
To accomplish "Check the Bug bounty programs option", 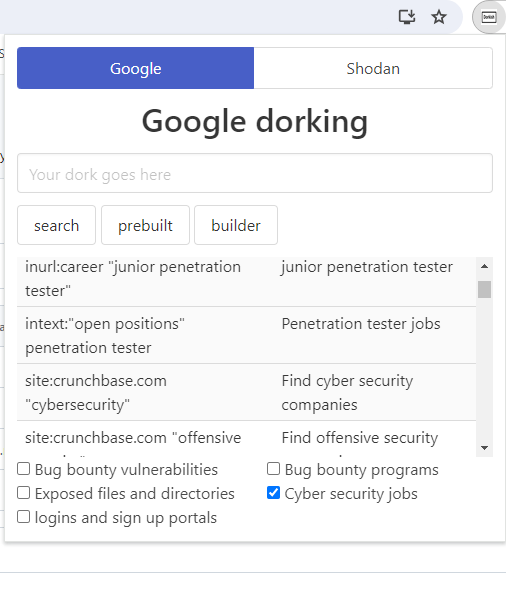I will (x=273, y=469).
